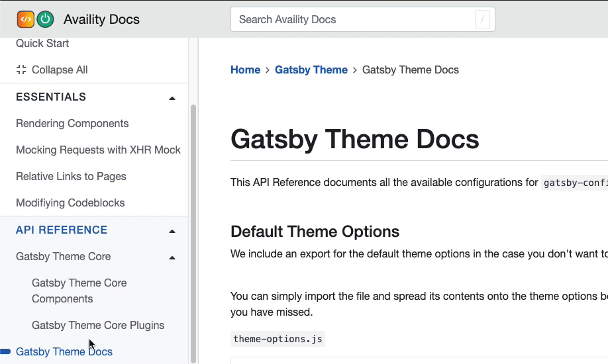Click the sidebar vertical scrollbar

[x=193, y=232]
